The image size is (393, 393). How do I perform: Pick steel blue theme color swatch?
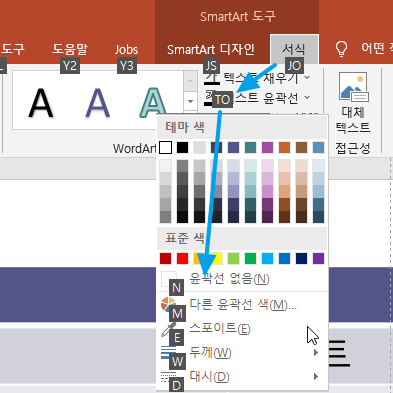tap(318, 147)
